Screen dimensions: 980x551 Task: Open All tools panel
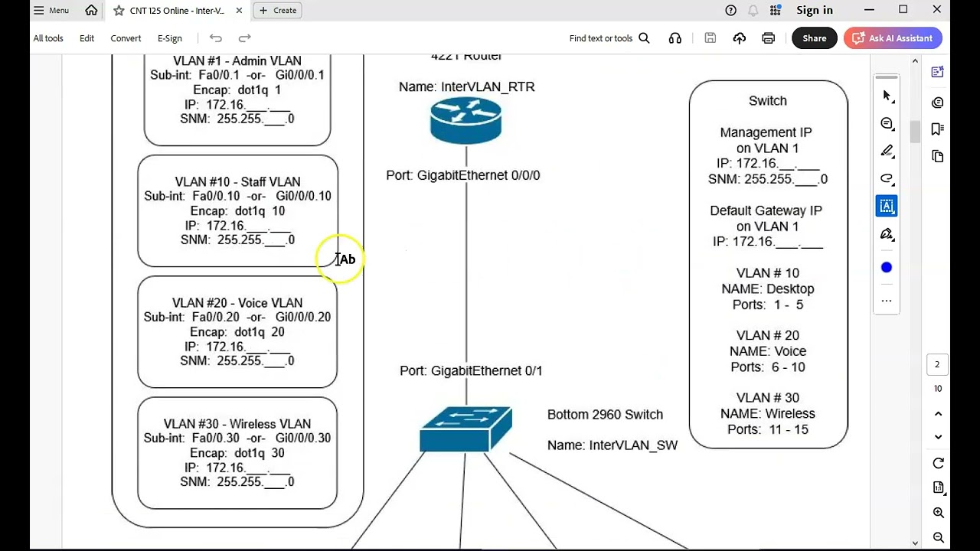[48, 38]
